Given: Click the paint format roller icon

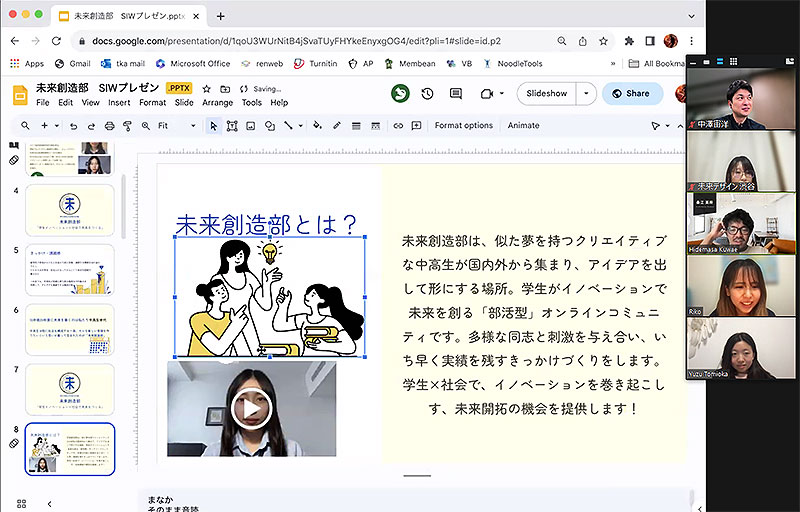Looking at the screenshot, I should click(126, 126).
